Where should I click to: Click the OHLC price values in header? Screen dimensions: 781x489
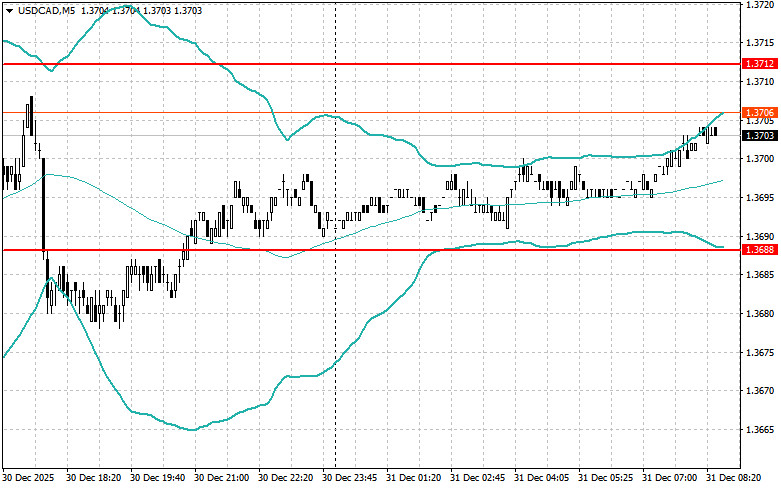tap(127, 10)
